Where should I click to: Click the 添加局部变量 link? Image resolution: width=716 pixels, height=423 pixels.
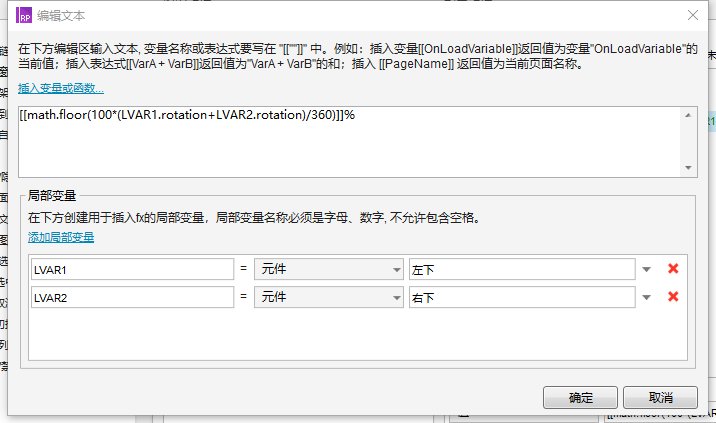[x=61, y=237]
